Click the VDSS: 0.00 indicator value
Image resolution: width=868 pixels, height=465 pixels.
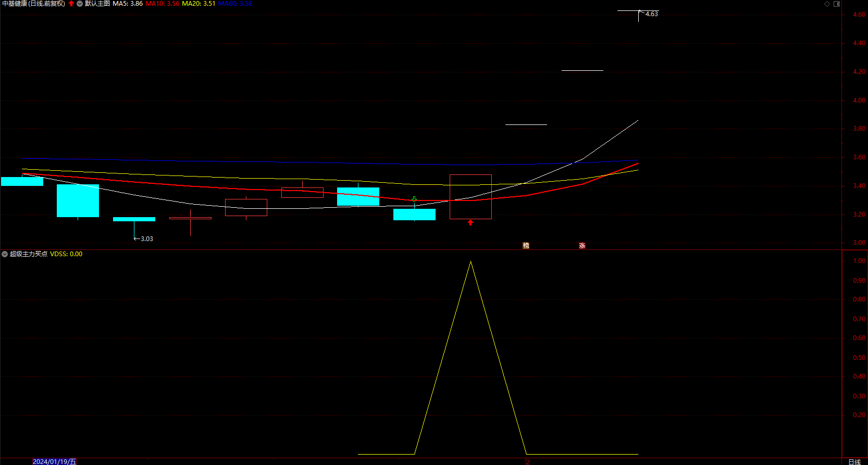tap(66, 254)
